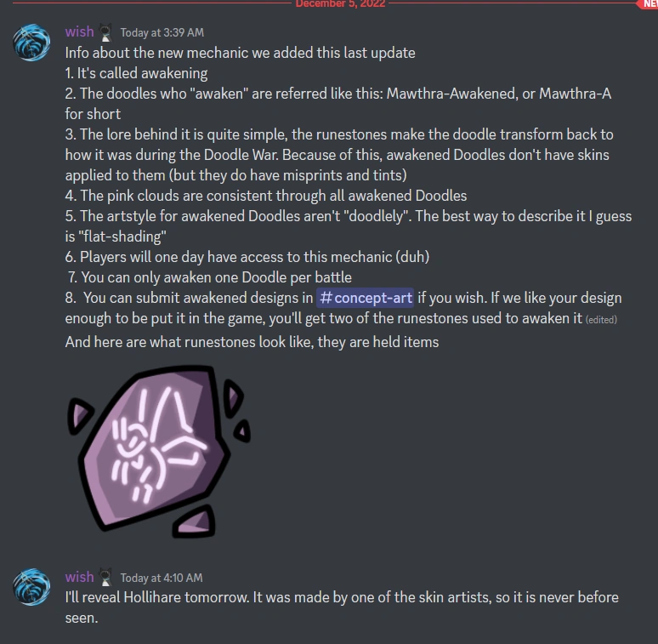Click the role badge icon beside wish at 3:39 AM

point(105,32)
